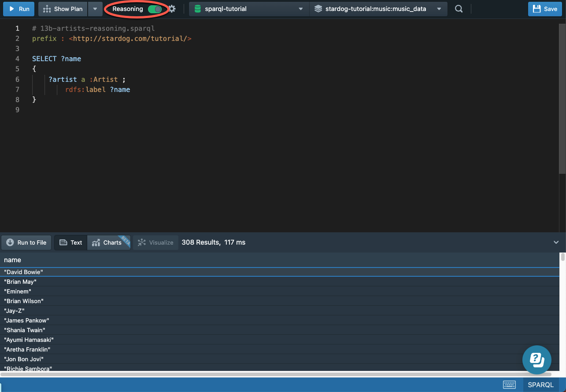Collapse the results panel with chevron

[x=556, y=242]
